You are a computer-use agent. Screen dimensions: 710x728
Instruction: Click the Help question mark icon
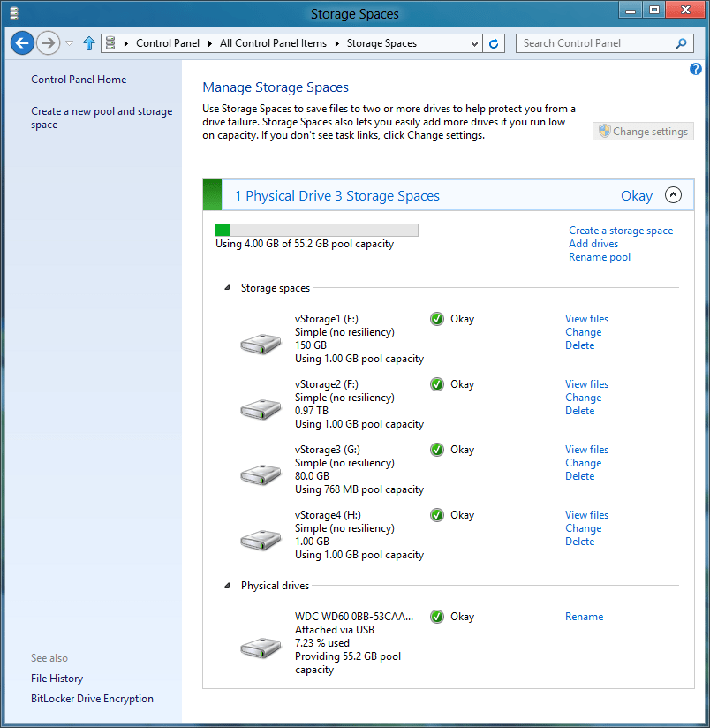pyautogui.click(x=695, y=69)
